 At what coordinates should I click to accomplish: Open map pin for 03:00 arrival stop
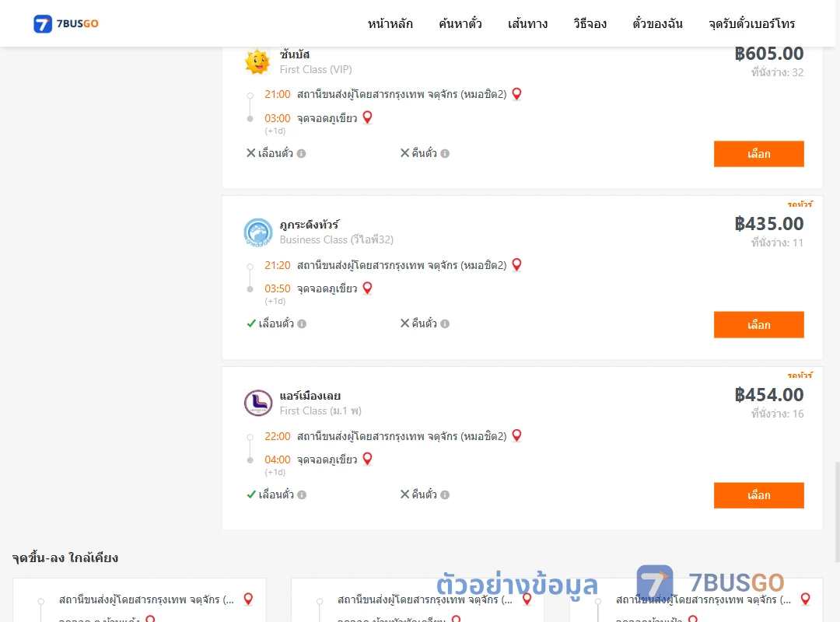(367, 117)
